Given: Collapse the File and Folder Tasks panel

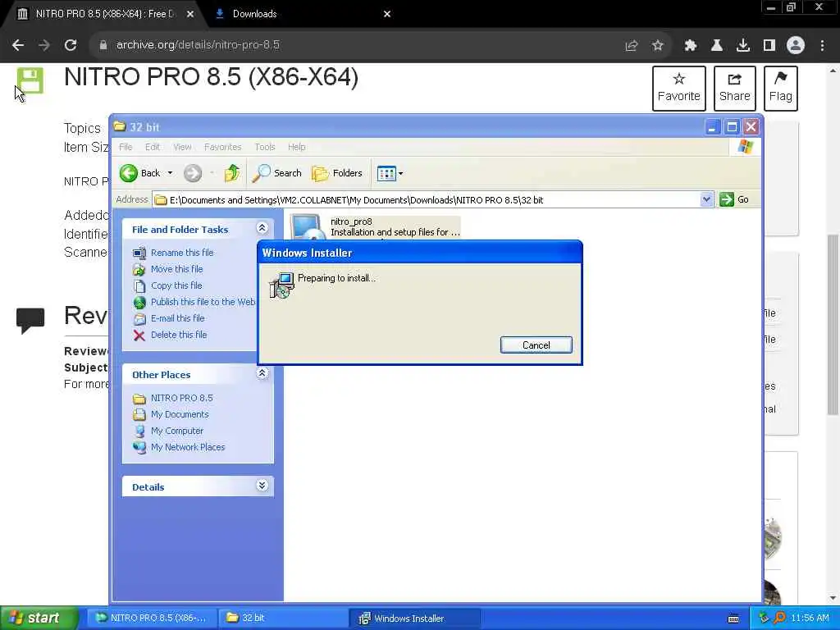Looking at the screenshot, I should coord(262,228).
